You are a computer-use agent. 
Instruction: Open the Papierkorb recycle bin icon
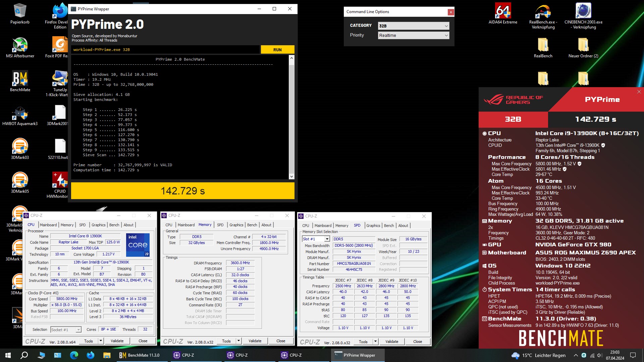tap(20, 14)
